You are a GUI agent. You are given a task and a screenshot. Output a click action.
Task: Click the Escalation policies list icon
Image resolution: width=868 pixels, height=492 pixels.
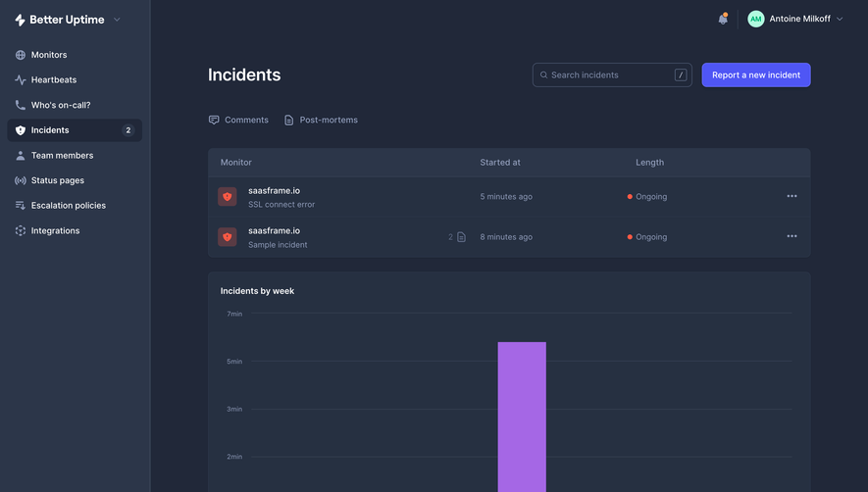(21, 205)
